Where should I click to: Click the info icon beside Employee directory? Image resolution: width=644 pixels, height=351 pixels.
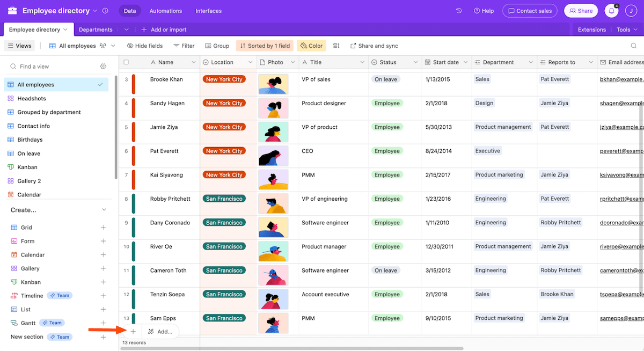coord(105,10)
